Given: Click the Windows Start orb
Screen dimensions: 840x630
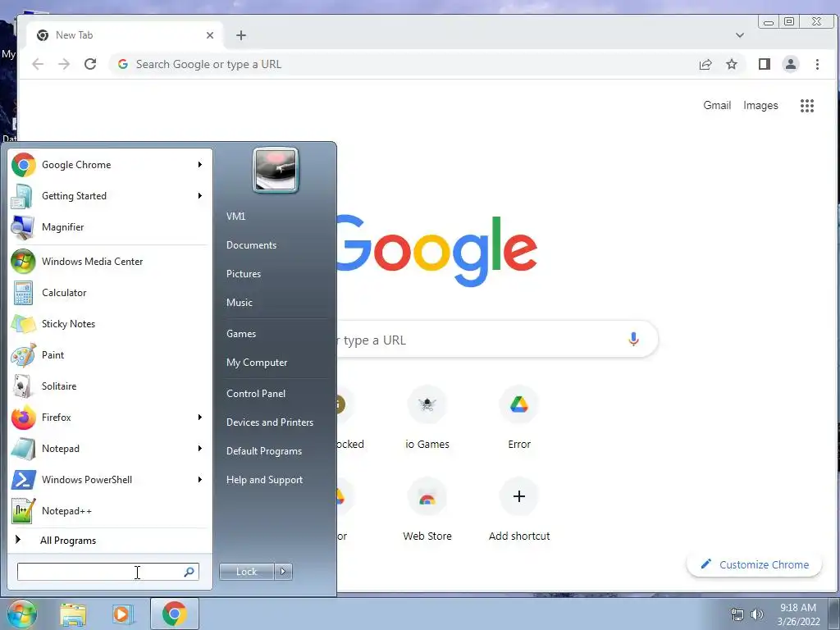Looking at the screenshot, I should pos(21,614).
